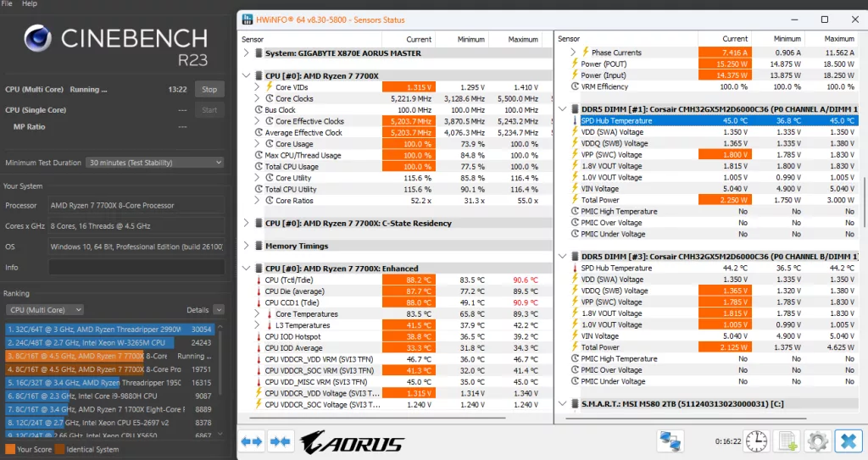Click the Total CPU Usage clock icon
Viewport: 868px width, 460px height.
tap(259, 167)
